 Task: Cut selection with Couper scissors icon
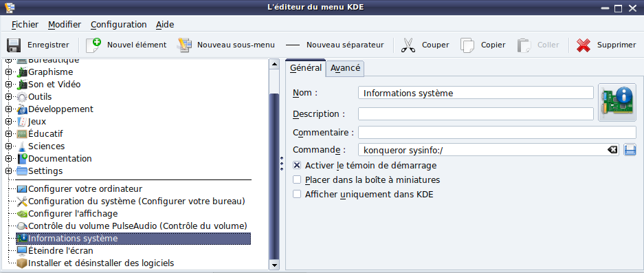(408, 45)
